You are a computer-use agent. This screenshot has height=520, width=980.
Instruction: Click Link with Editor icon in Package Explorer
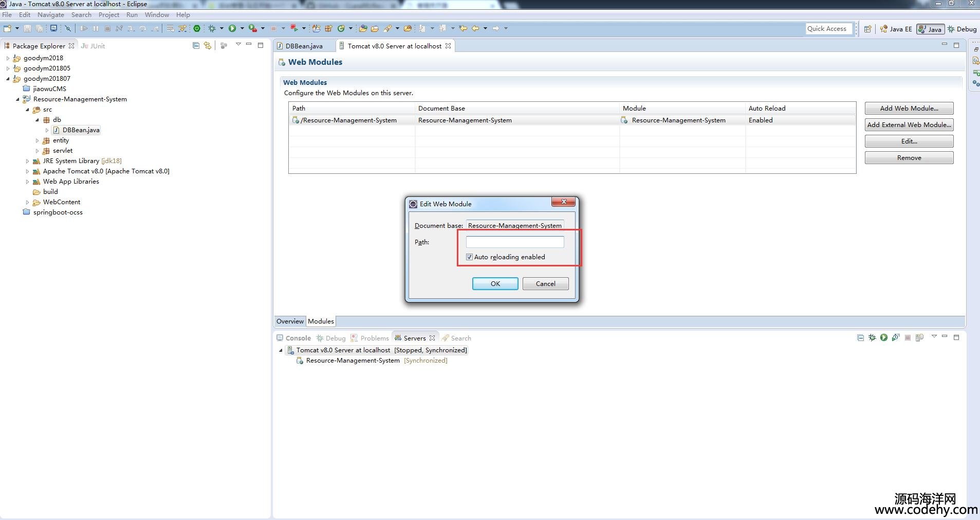coord(208,45)
